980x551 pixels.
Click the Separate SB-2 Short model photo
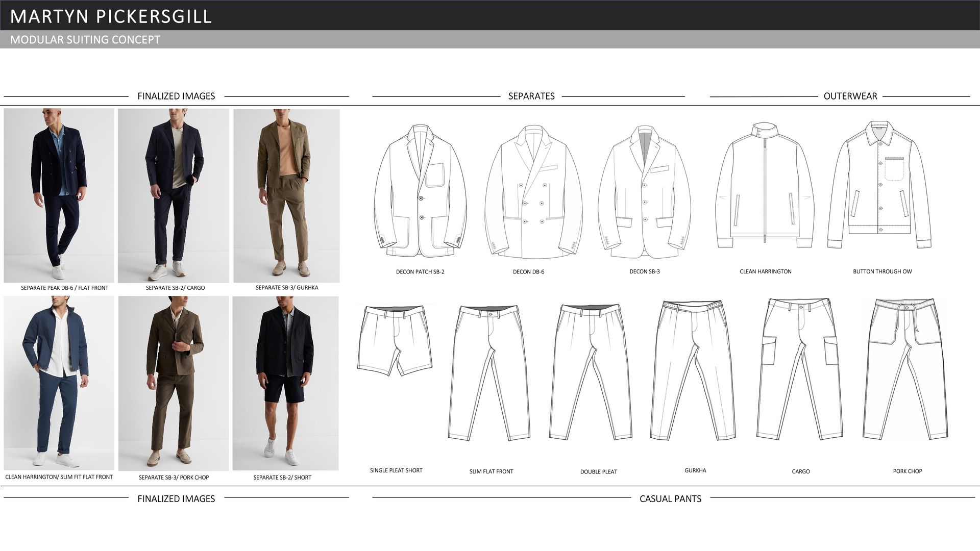pos(285,383)
